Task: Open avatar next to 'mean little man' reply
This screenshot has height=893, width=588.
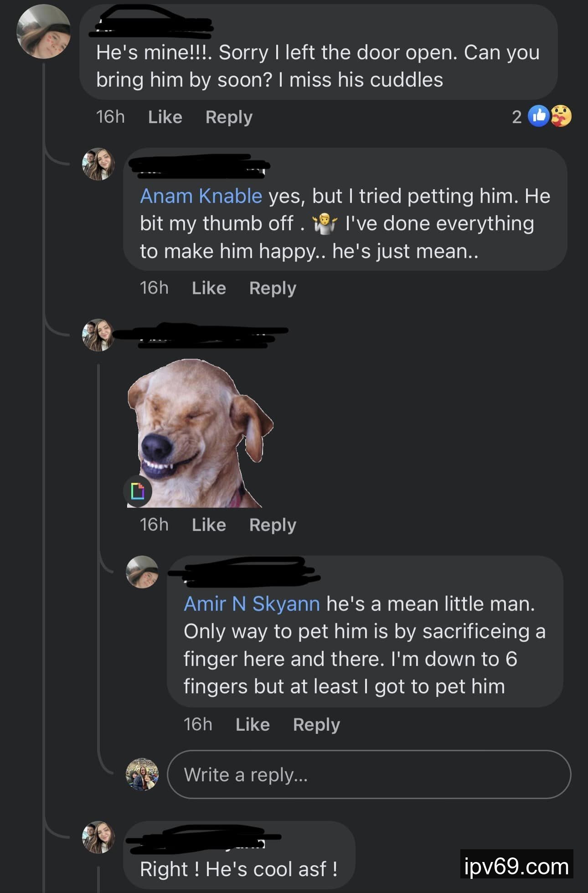Action: point(142,572)
